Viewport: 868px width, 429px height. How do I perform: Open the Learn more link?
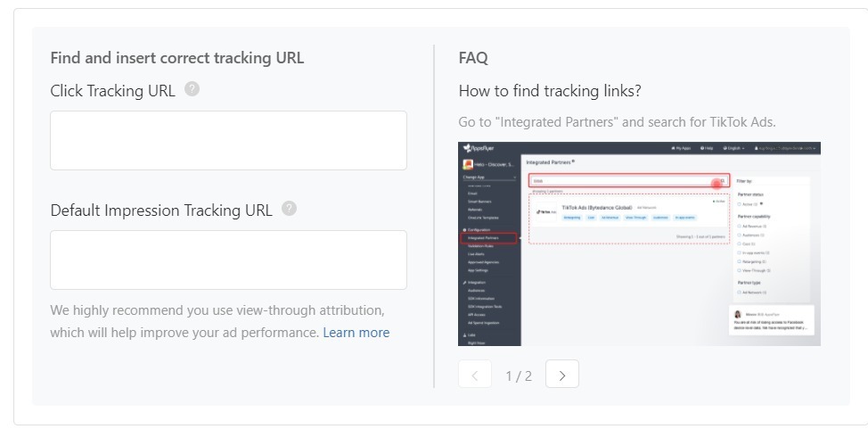(x=356, y=333)
